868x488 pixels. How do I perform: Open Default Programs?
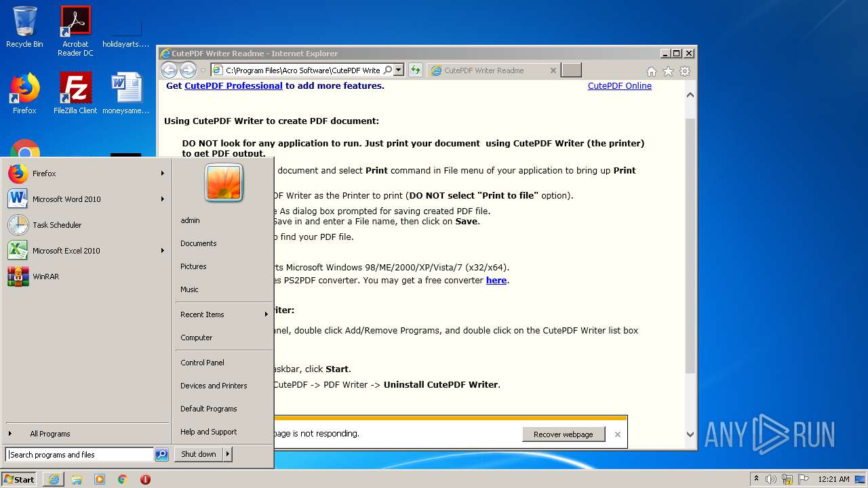(x=223, y=409)
